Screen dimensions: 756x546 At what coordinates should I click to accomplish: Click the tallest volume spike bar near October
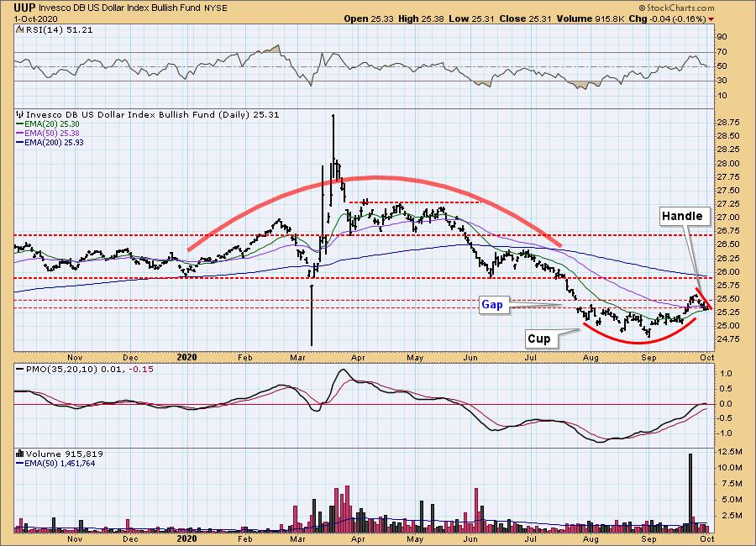690,493
